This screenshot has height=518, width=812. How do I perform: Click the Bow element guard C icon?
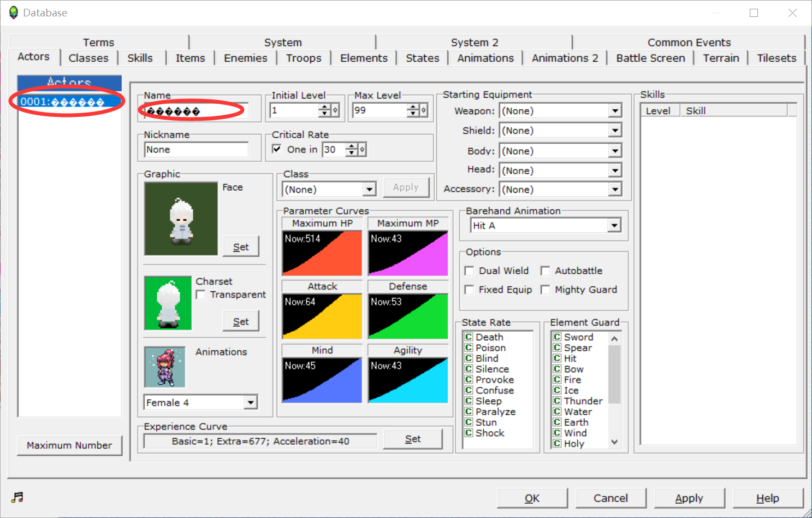[x=557, y=369]
